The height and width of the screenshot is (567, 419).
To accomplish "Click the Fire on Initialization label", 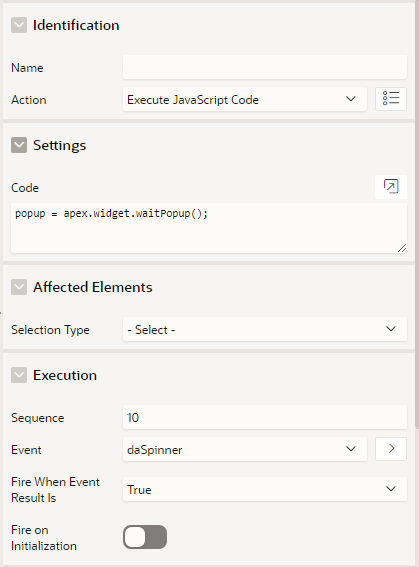I will (44, 538).
